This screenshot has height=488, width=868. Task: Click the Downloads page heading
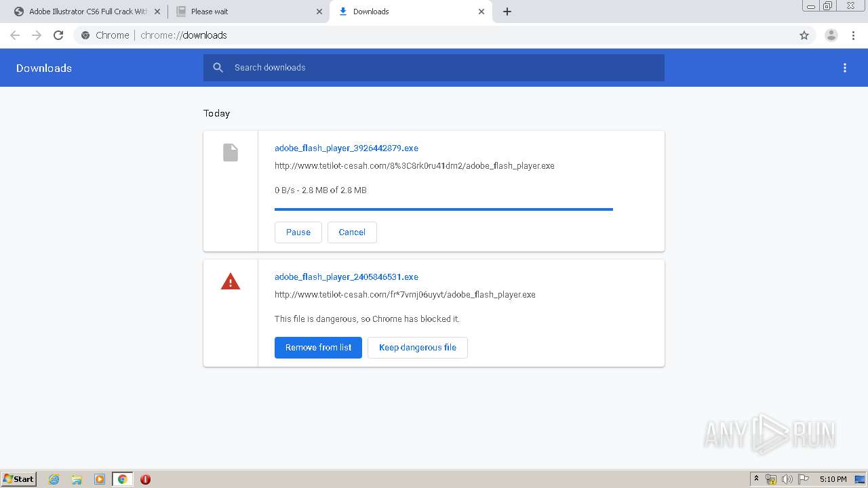coord(44,68)
